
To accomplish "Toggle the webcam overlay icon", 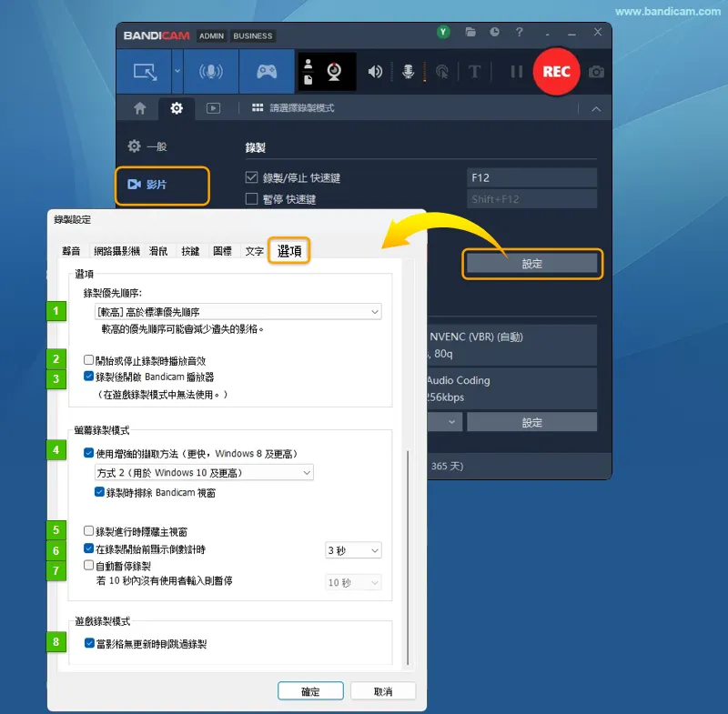I will pos(334,72).
